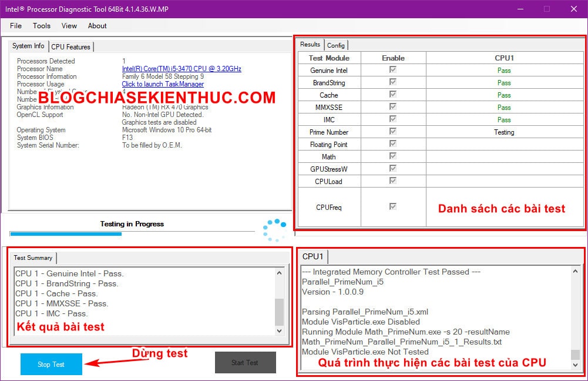Viewport: 588px width, 381px height.
Task: Click the CPU1 log scrollbar thumb
Action: click(x=575, y=355)
